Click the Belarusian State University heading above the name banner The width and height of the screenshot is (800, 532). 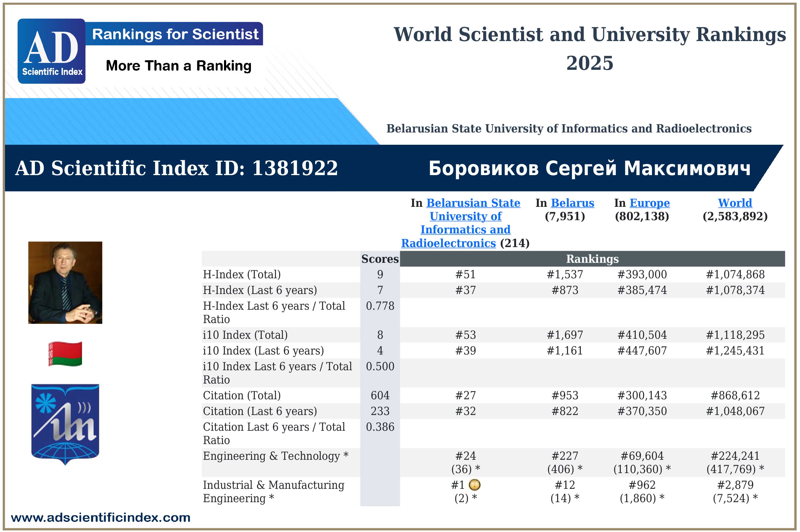(569, 128)
